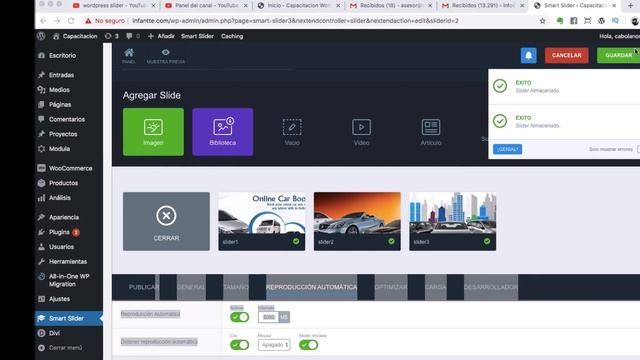Viewport: 640px width, 360px height.
Task: Reload the page in browser
Action: [x=71, y=21]
